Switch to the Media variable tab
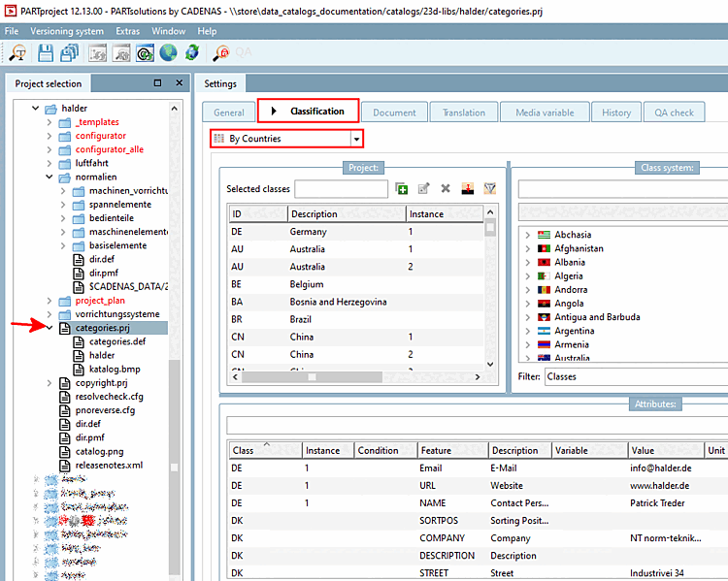The image size is (728, 581). [545, 113]
